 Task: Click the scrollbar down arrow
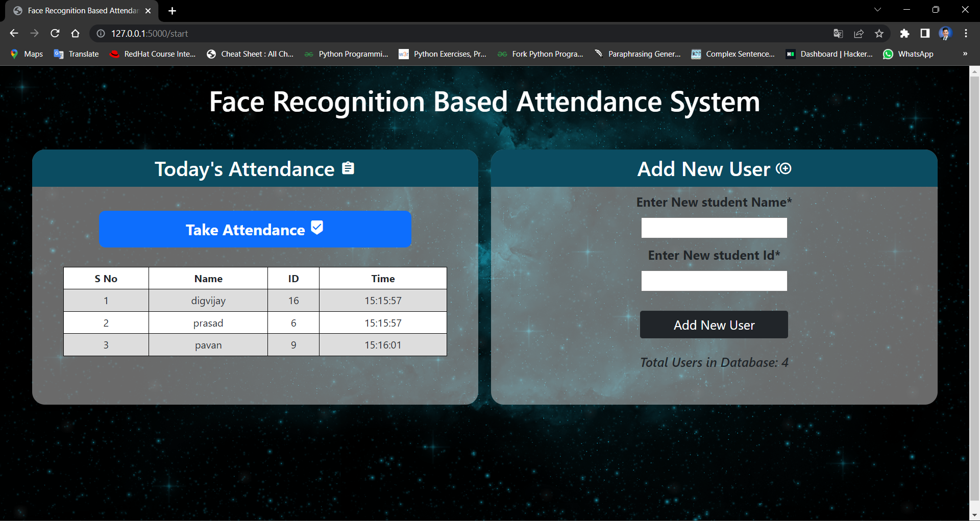pyautogui.click(x=974, y=515)
